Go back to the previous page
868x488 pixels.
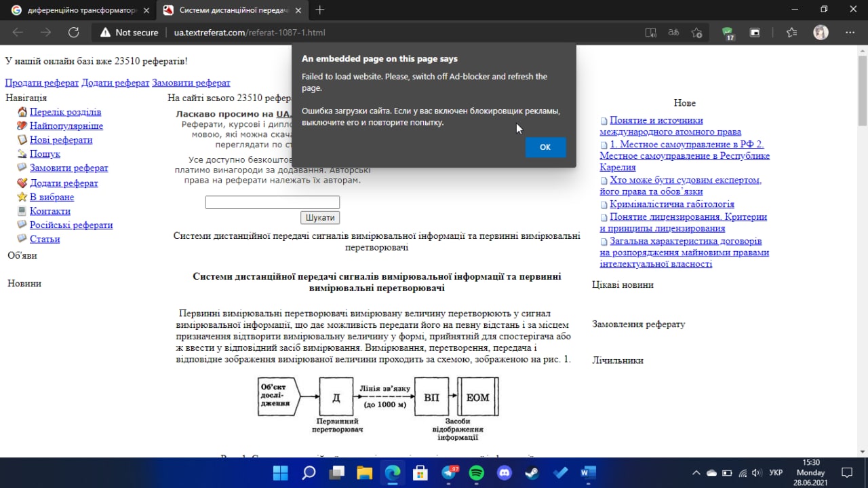coord(18,32)
